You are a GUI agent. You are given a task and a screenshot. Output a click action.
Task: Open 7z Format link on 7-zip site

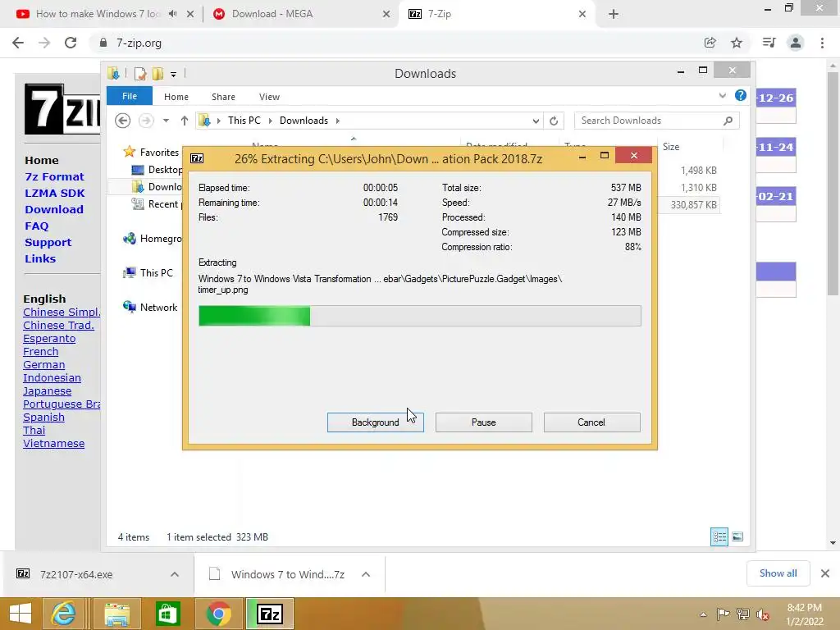[x=54, y=177]
